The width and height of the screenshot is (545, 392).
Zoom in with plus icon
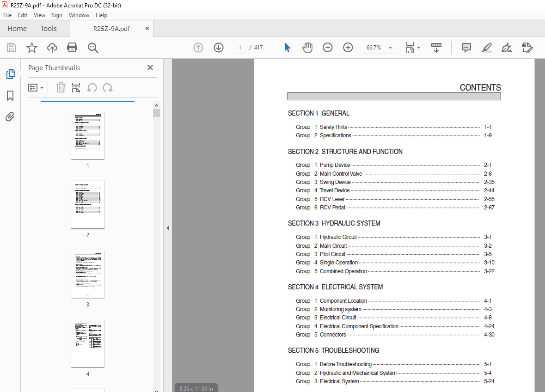pos(348,48)
